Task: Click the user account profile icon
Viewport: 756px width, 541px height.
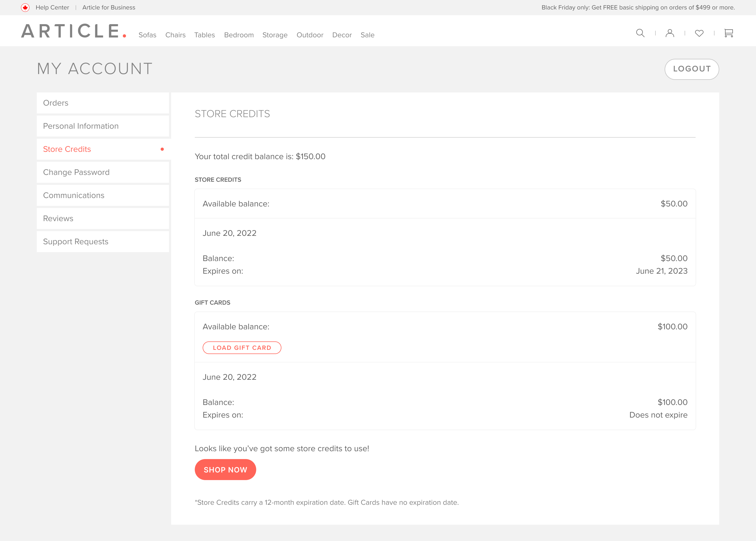Action: pos(670,33)
